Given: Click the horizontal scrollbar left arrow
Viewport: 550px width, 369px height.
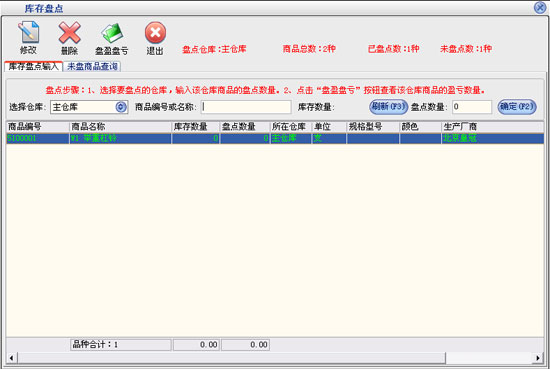Looking at the screenshot, I should [12, 358].
